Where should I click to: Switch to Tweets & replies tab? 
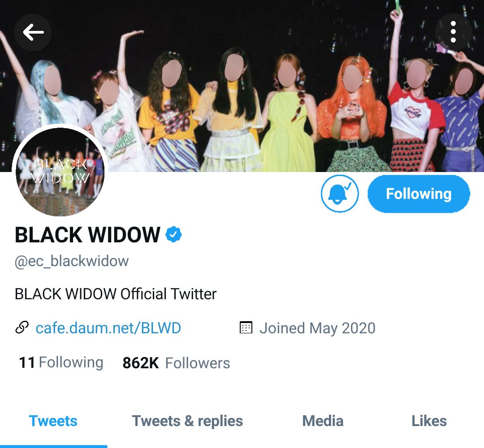coord(187,421)
